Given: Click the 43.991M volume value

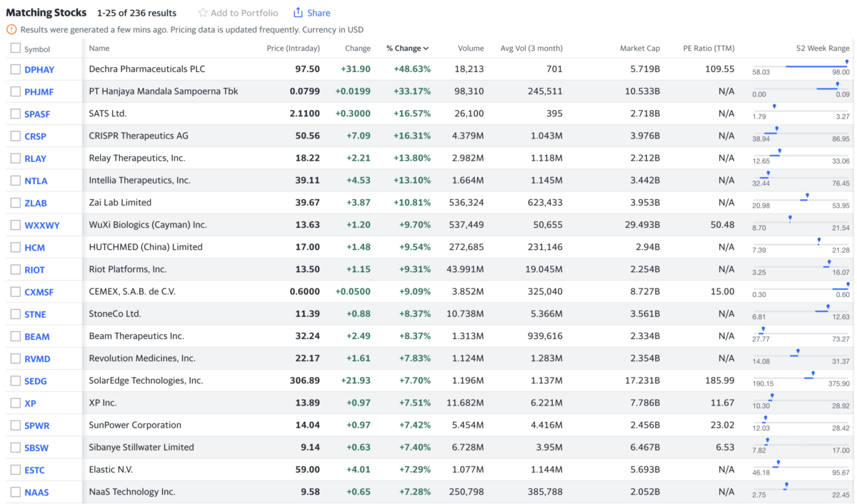Looking at the screenshot, I should point(465,269).
